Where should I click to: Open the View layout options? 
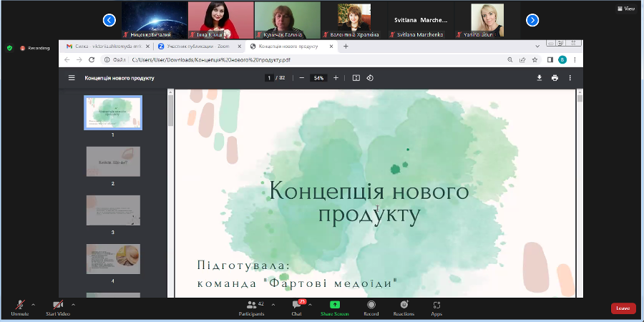[x=626, y=9]
